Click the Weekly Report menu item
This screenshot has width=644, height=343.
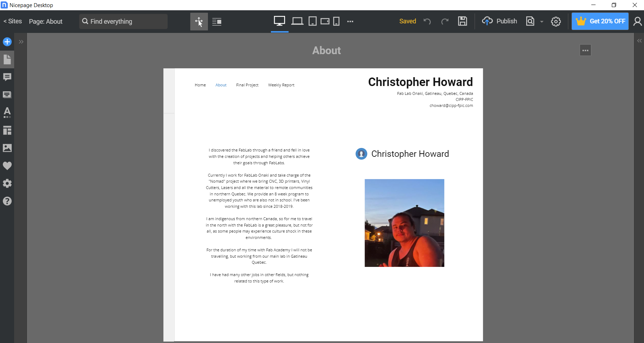pyautogui.click(x=281, y=85)
